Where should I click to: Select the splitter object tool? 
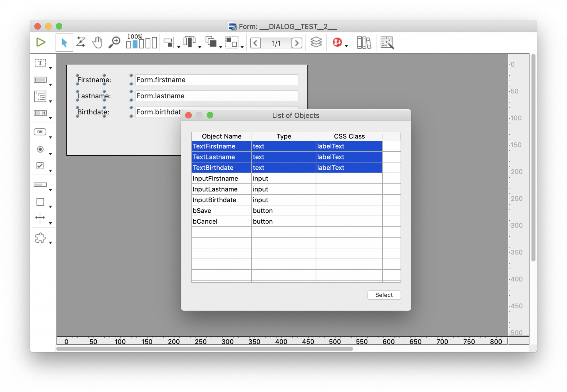click(x=40, y=218)
